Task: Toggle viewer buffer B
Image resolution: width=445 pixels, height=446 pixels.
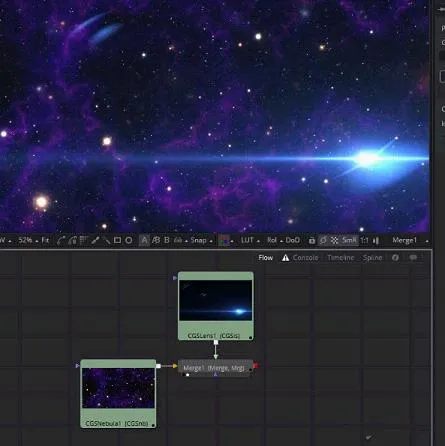Action: point(167,240)
